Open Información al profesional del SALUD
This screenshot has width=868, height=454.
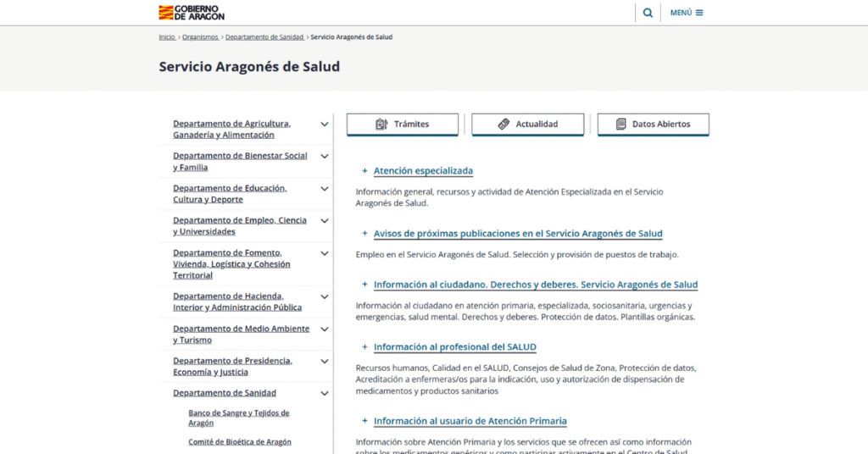point(454,347)
